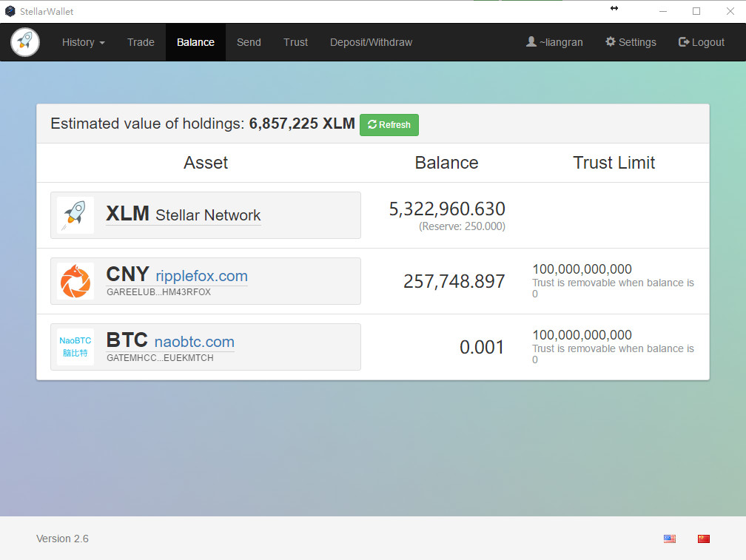The image size is (746, 560).
Task: Refresh the estimated holdings value
Action: pos(389,124)
